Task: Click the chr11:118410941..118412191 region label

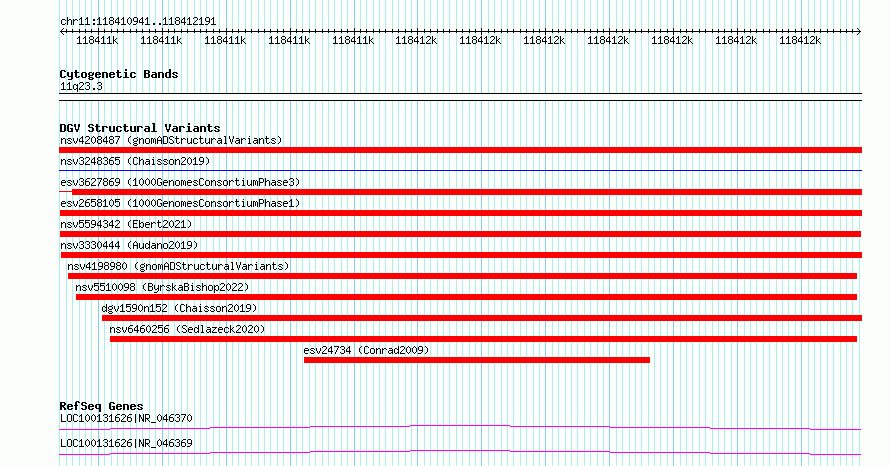Action: coord(138,22)
